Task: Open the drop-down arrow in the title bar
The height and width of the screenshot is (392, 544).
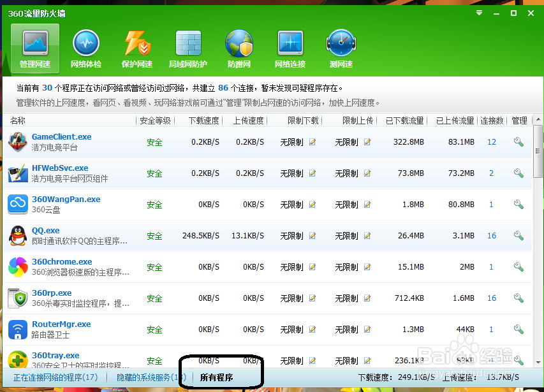Action: pos(478,12)
